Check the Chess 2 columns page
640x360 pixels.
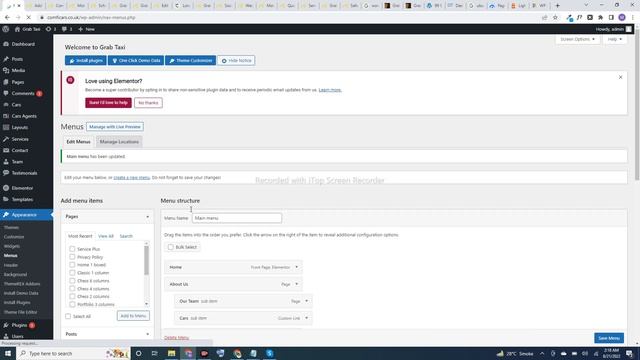pos(72,296)
